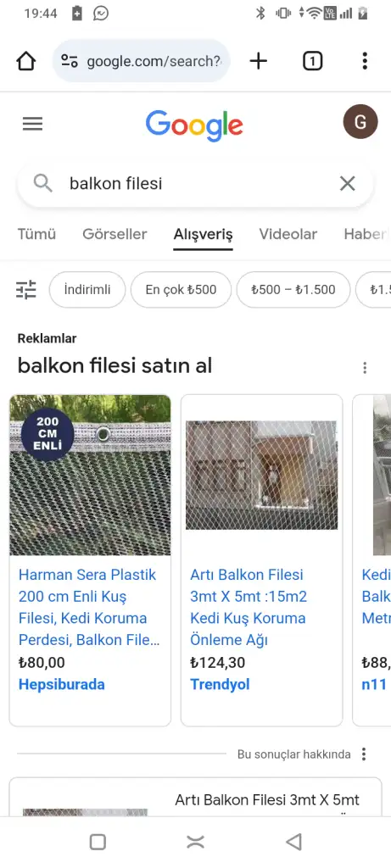Clear the search query with X
The image size is (391, 868).
[347, 183]
